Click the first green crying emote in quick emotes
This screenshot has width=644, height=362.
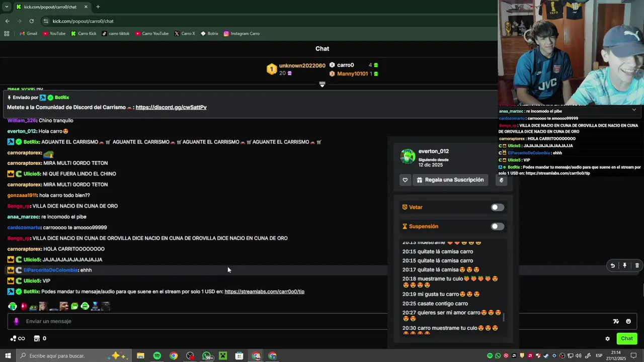click(x=12, y=306)
